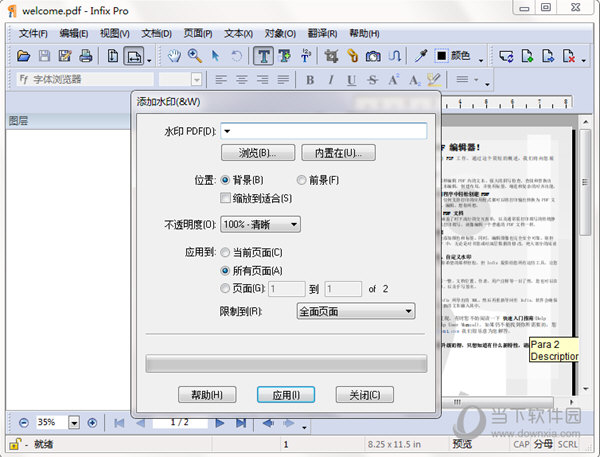Toggle Italic text formatting
The image size is (600, 457).
click(331, 80)
